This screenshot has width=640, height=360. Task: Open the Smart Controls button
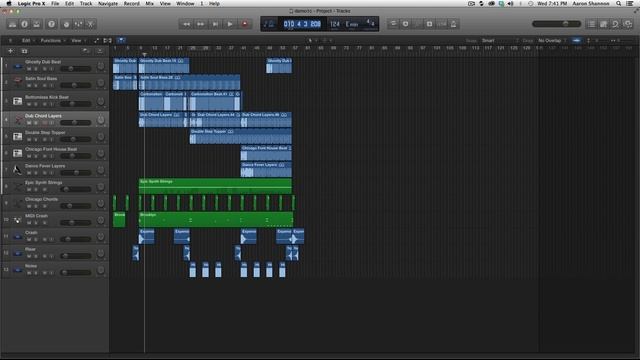click(66, 24)
